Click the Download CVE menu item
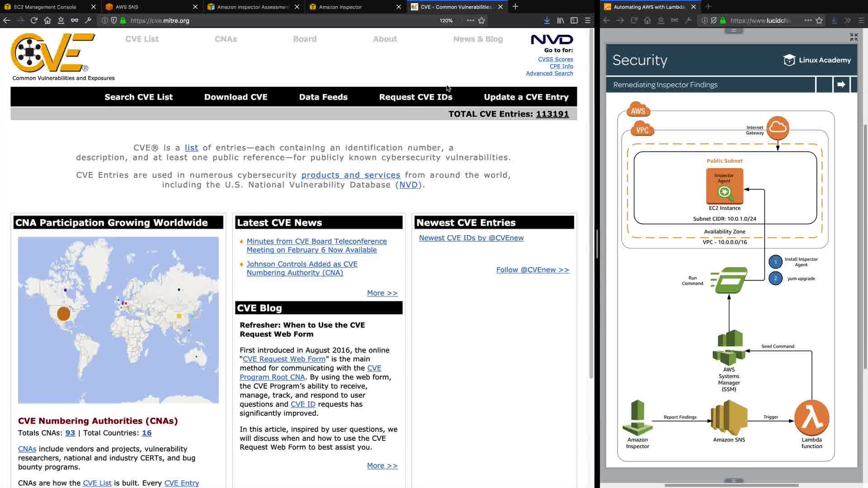 (x=236, y=97)
